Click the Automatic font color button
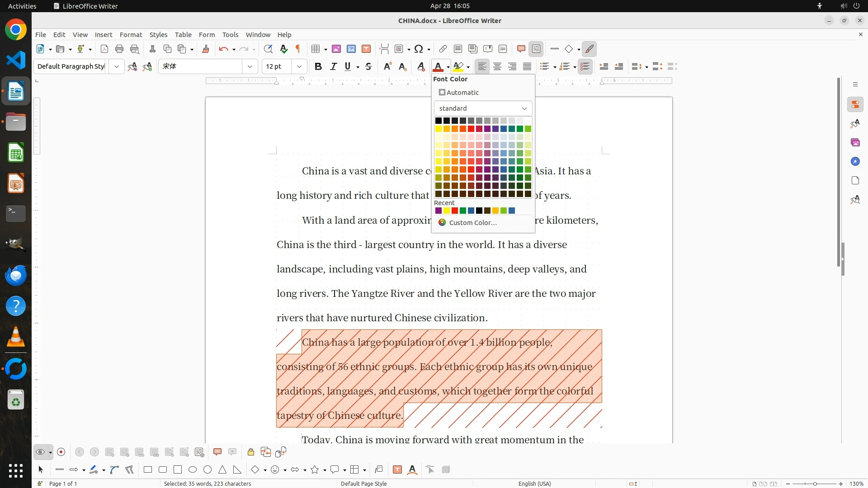This screenshot has width=868, height=488. pos(458,92)
